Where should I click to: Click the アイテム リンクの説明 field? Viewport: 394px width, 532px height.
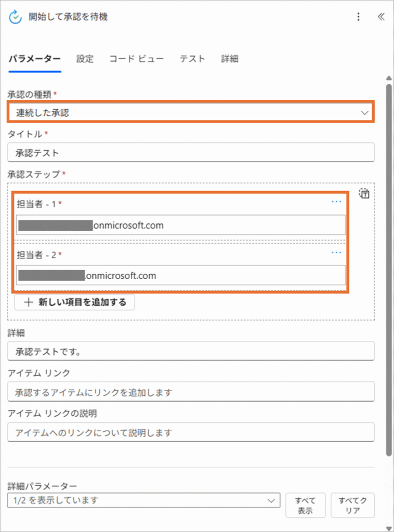click(x=191, y=432)
